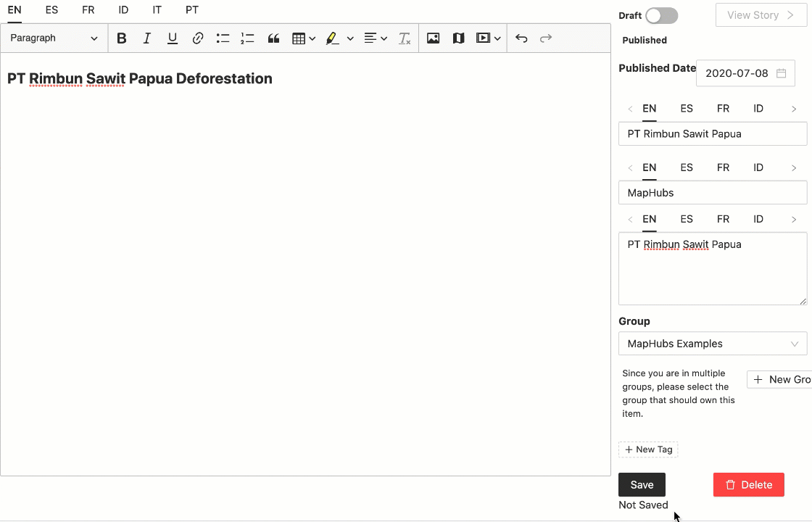
Task: Remove text formatting
Action: pos(405,38)
